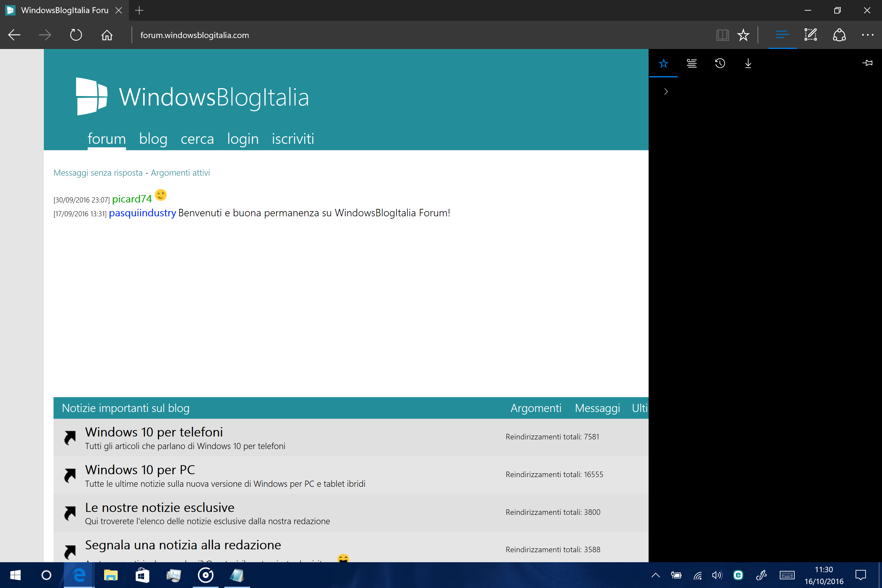
Task: Open Groove Music from taskbar
Action: pyautogui.click(x=205, y=575)
